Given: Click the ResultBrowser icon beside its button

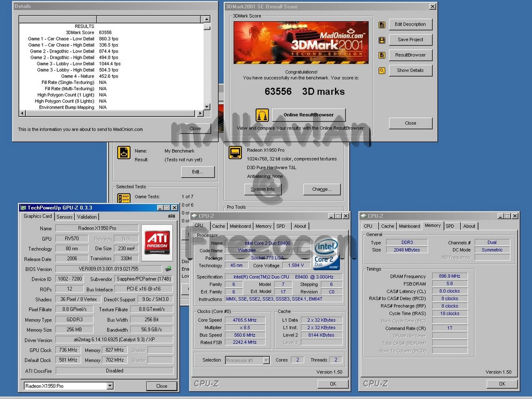Looking at the screenshot, I should 382,55.
